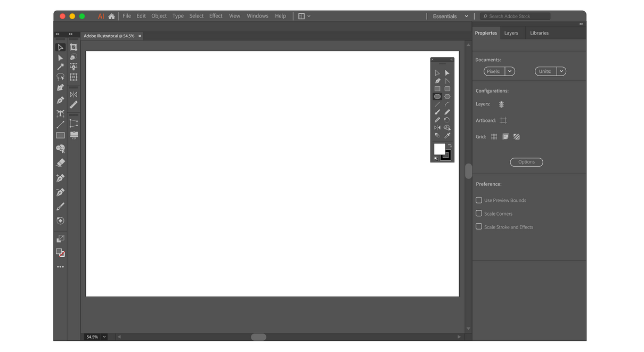Viewport: 644px width, 352px height.
Task: Collapse the floating tools panel
Action: [452, 60]
